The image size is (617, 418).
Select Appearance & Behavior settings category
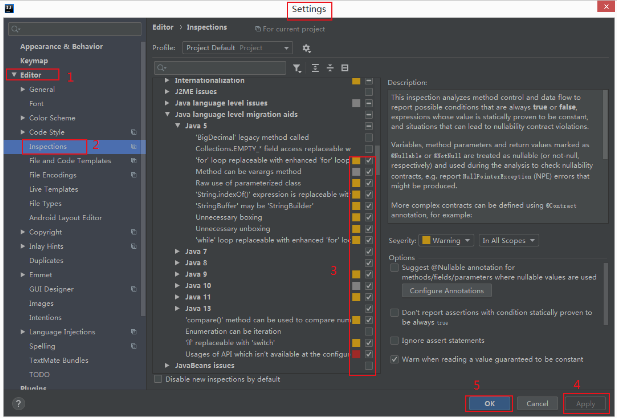coord(61,46)
